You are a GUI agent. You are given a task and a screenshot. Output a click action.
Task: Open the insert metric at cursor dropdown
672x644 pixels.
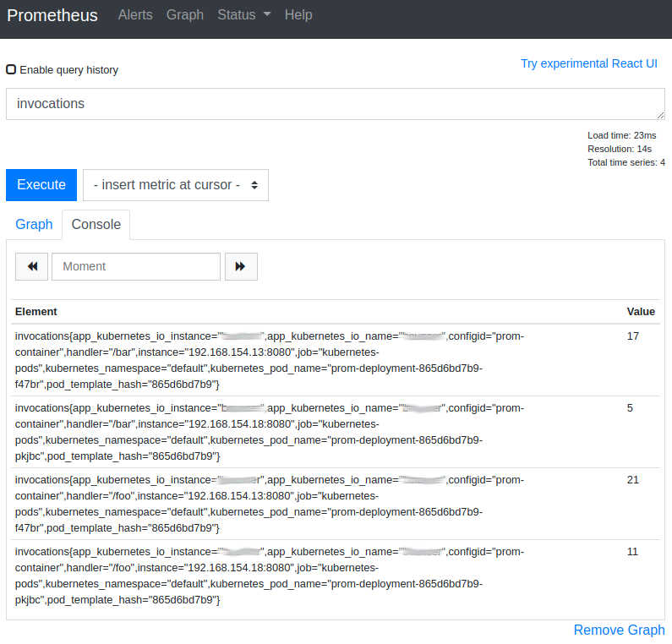176,185
